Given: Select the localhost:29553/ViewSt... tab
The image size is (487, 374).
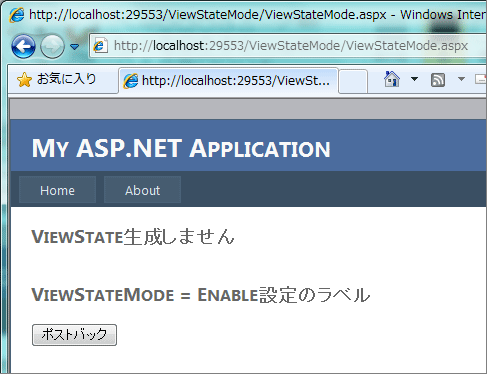Looking at the screenshot, I should point(229,81).
